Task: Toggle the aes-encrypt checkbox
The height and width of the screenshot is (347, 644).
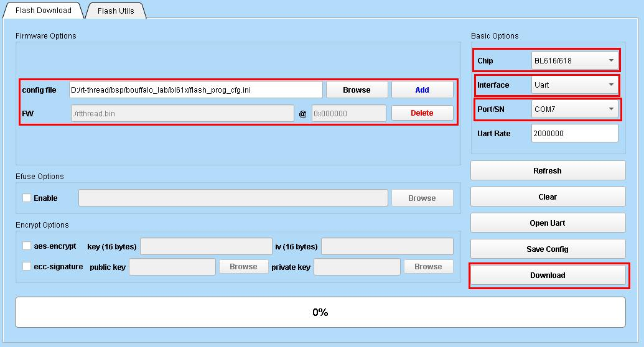Action: point(27,246)
